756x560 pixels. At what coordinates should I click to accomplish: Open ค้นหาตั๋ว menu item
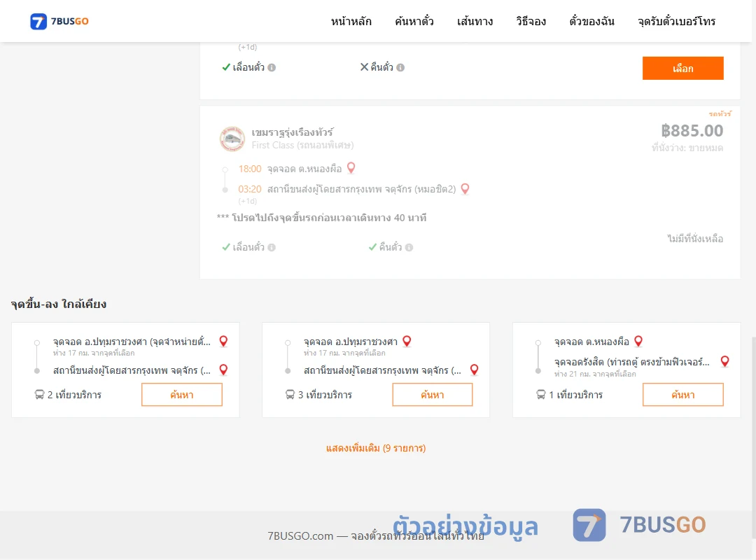(414, 21)
